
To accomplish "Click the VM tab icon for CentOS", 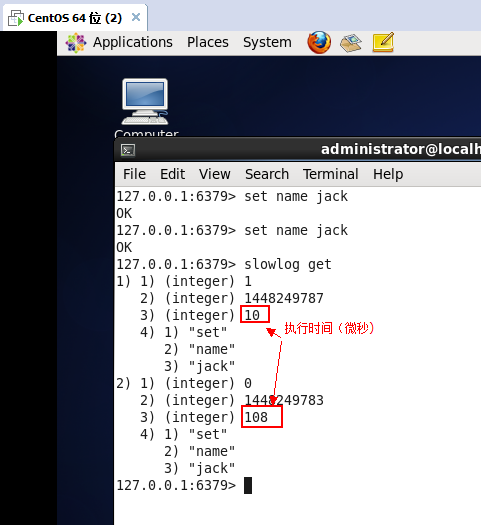I will click(x=16, y=18).
